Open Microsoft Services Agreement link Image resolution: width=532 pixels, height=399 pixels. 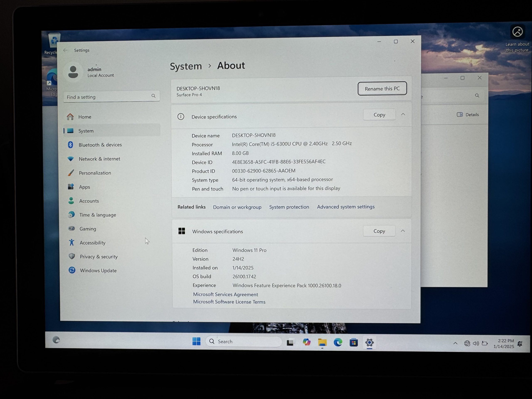pos(225,294)
